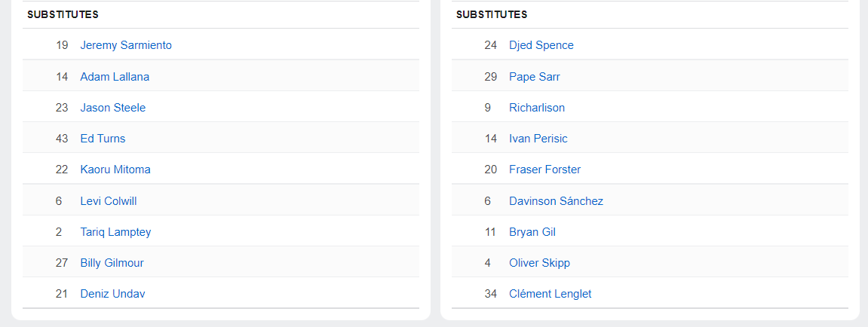Click Kaoru Mitoma link
The image size is (868, 327).
tap(115, 170)
